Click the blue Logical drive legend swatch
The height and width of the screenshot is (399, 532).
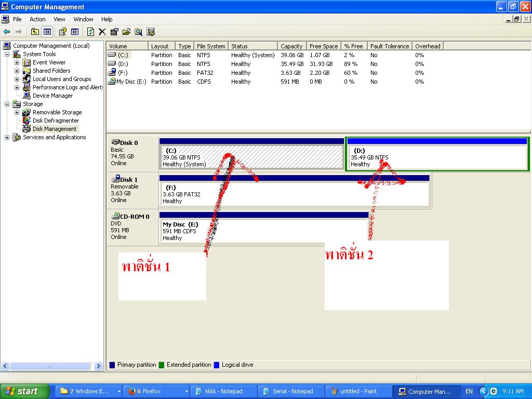(217, 365)
